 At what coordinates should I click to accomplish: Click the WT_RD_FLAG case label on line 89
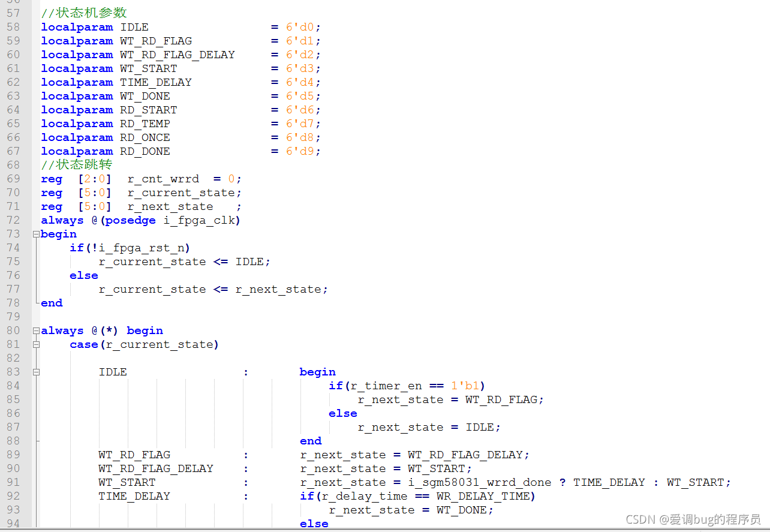[134, 455]
